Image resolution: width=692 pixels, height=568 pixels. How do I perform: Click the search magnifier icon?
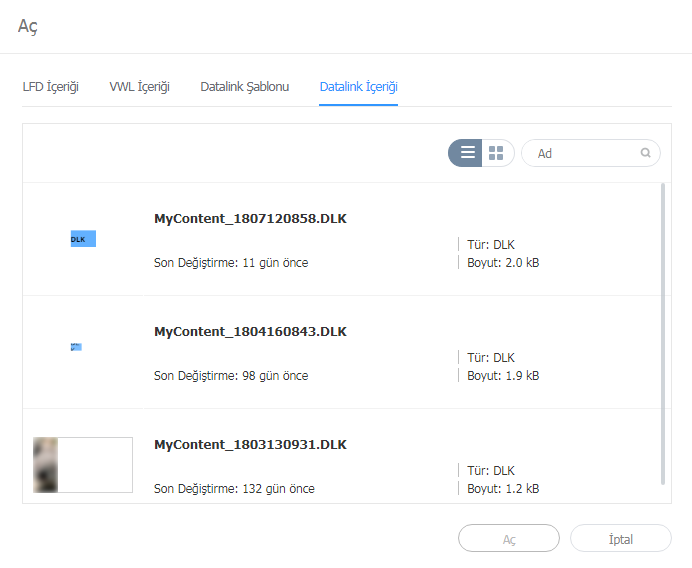pos(646,153)
